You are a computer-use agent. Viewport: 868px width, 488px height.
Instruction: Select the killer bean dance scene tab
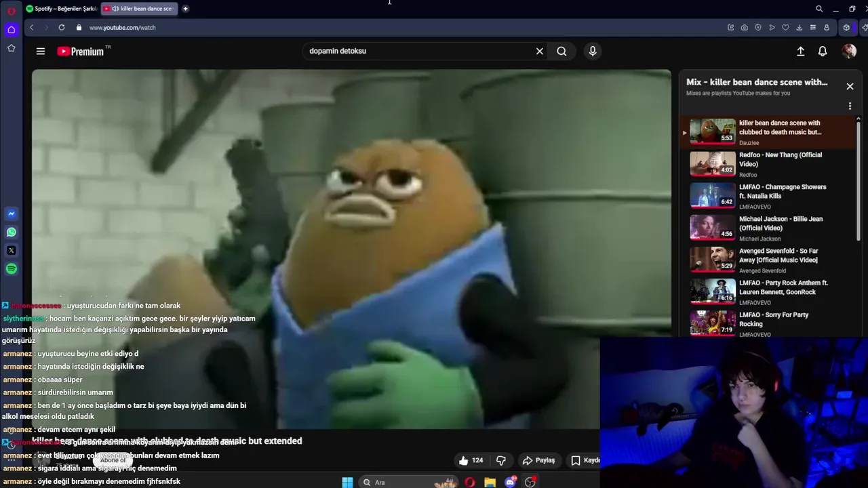[139, 9]
